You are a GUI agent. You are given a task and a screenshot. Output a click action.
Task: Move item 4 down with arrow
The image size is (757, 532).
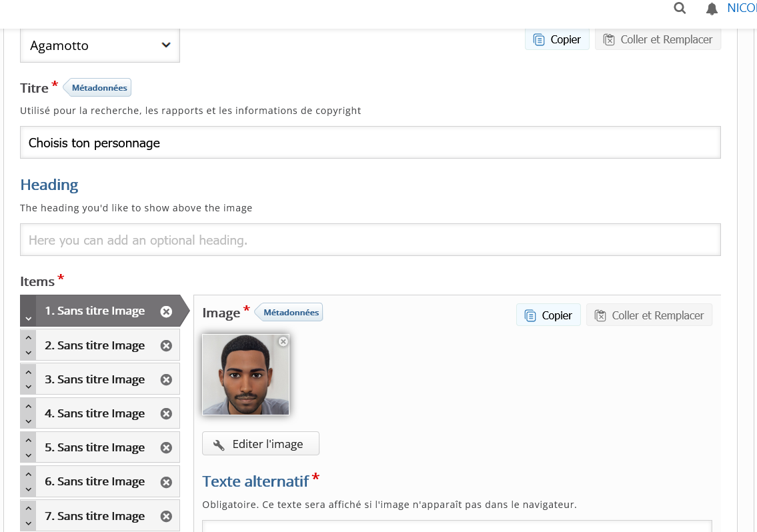[28, 421]
